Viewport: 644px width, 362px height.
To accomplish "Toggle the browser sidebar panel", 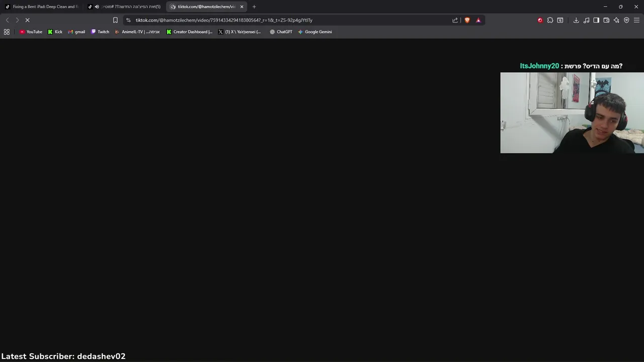I will (596, 20).
